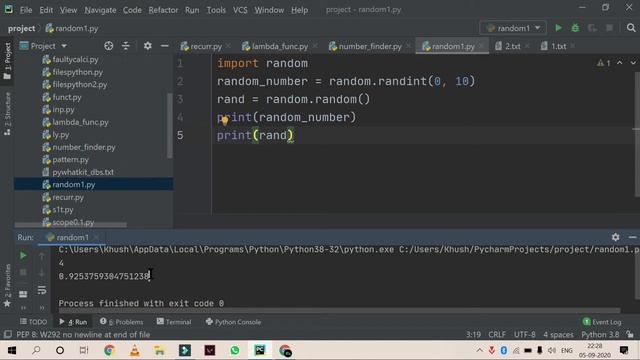The width and height of the screenshot is (640, 360).
Task: Select faultycalci.py in project tree
Action: pyautogui.click(x=76, y=60)
